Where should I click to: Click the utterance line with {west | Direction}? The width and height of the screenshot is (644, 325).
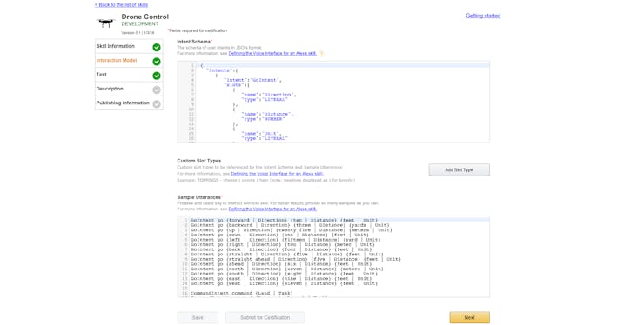click(284, 283)
